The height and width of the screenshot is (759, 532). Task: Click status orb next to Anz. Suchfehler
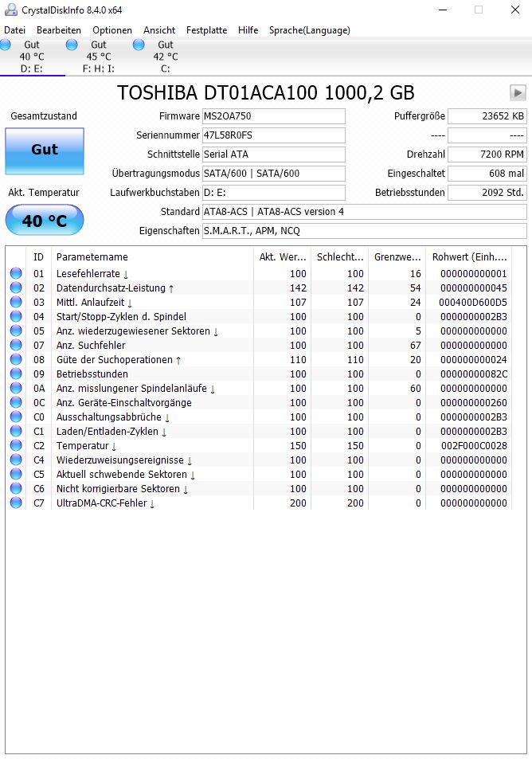16,345
